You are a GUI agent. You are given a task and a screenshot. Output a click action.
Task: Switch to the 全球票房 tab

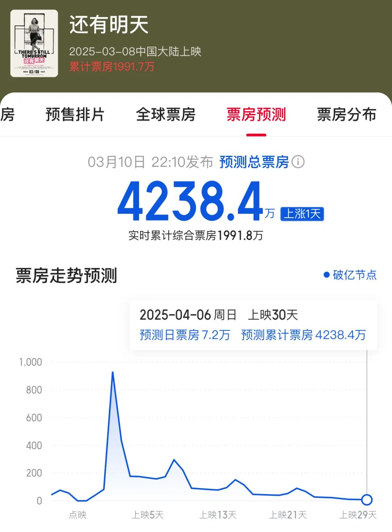166,115
